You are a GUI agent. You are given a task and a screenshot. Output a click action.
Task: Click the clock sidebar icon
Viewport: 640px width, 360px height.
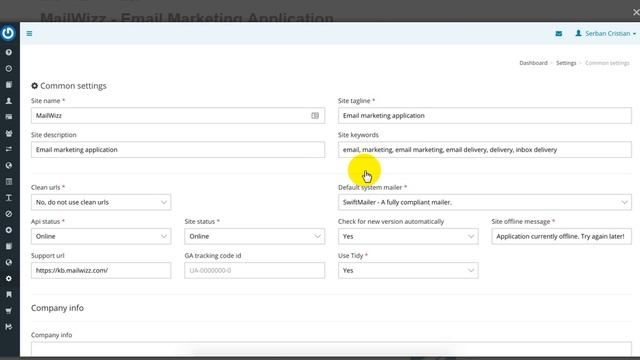click(x=9, y=69)
